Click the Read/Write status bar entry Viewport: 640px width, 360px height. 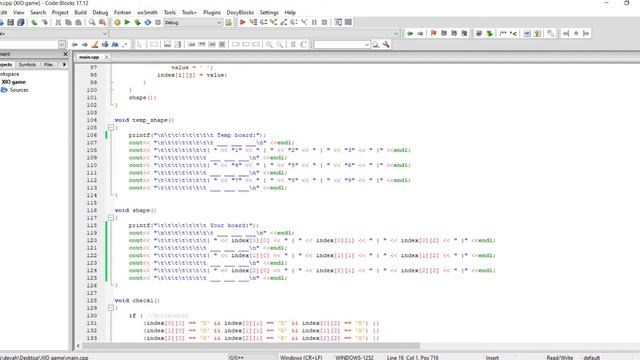(560, 358)
